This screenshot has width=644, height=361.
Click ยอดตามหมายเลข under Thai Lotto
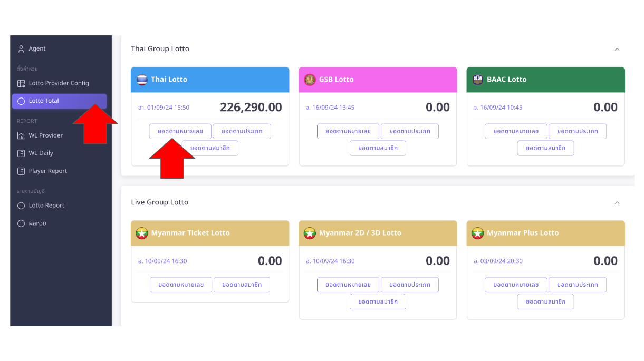tap(180, 131)
